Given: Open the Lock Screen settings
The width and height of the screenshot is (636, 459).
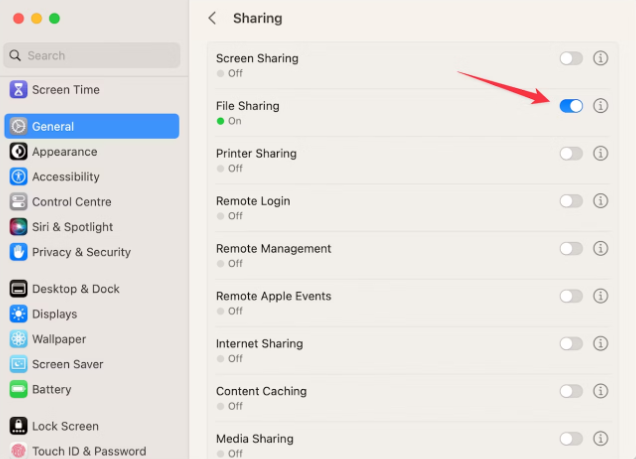Looking at the screenshot, I should tap(92, 426).
